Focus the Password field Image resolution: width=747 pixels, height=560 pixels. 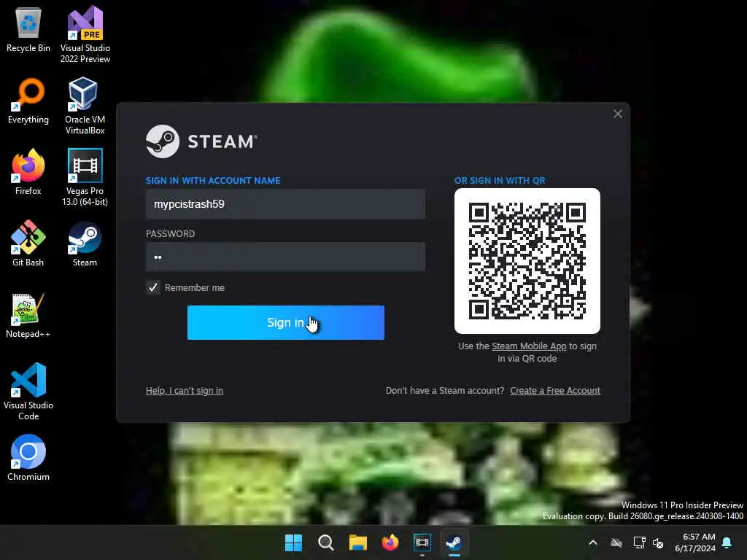285,257
